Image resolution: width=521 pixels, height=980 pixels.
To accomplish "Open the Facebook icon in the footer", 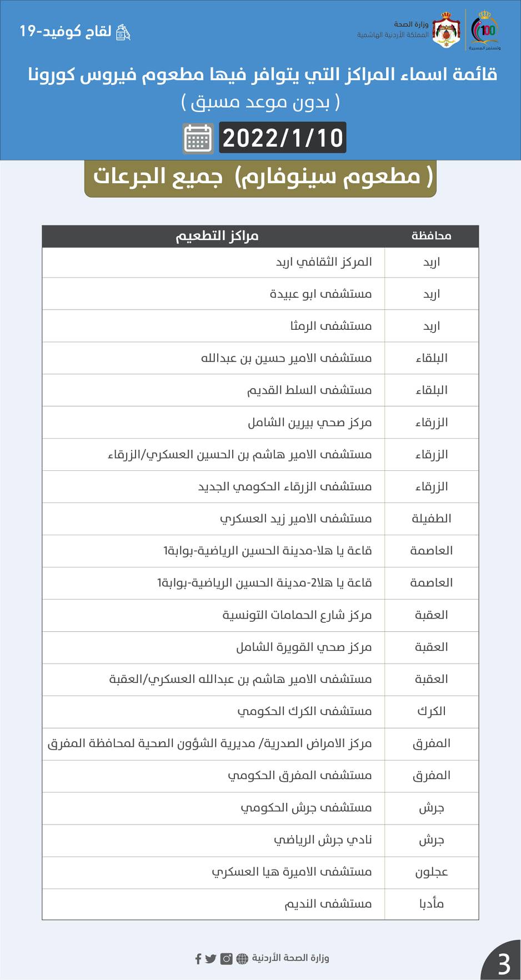I will (x=198, y=958).
